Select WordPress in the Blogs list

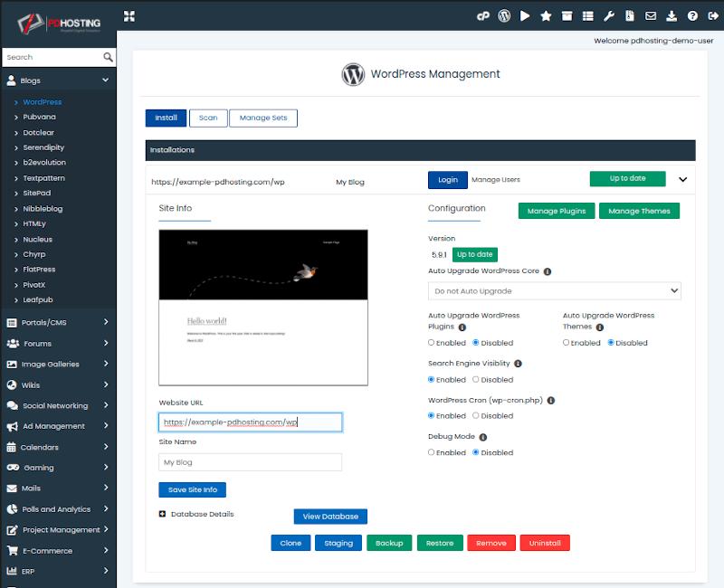[43, 102]
